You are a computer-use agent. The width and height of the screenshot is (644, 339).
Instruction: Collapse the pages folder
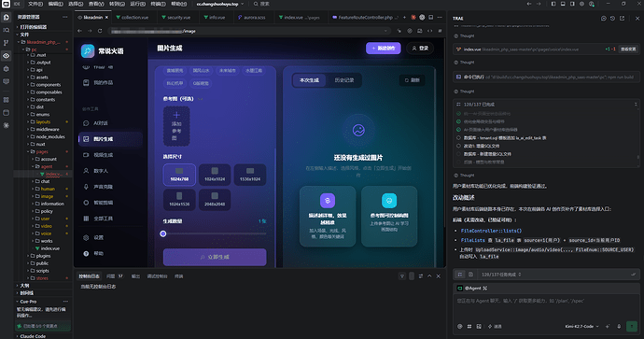coord(42,151)
